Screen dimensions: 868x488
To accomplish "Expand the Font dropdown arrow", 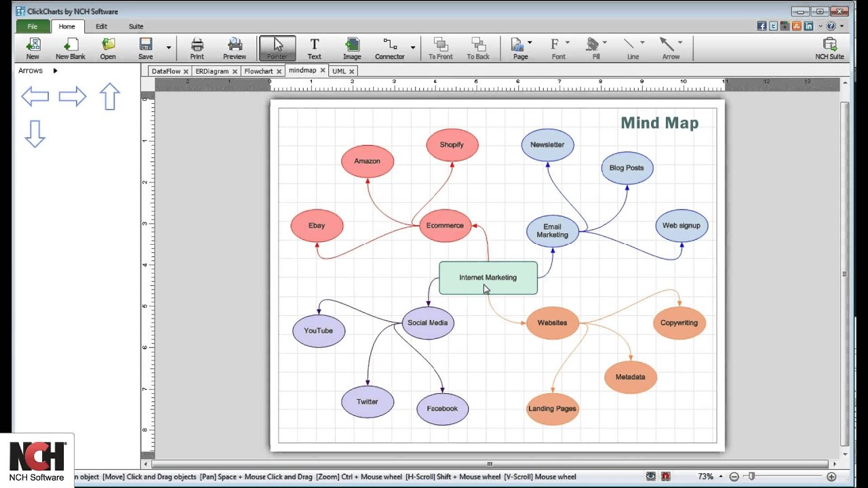I will tap(568, 43).
